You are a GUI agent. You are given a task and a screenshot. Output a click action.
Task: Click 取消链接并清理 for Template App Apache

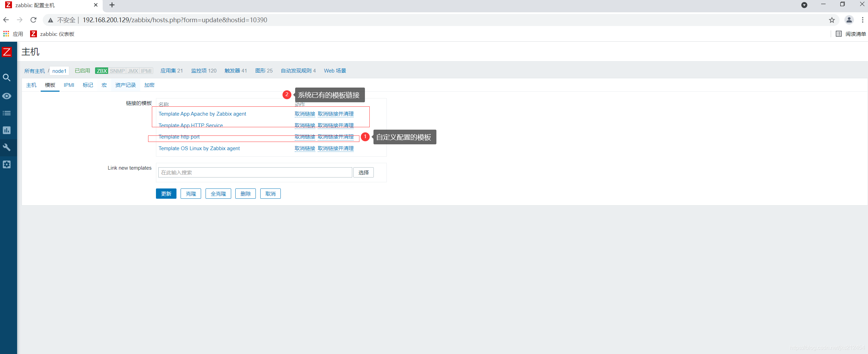[x=336, y=114]
